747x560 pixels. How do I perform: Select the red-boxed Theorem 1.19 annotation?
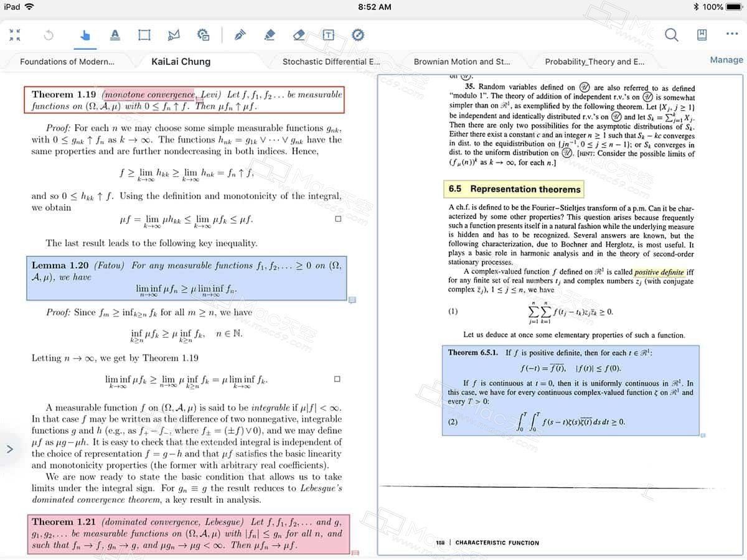(x=186, y=100)
